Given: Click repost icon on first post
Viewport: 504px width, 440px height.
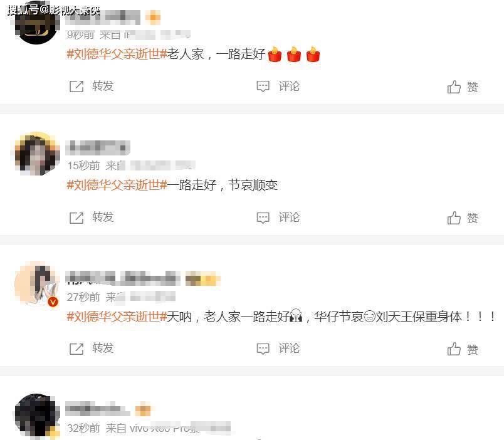Looking at the screenshot, I should tap(76, 86).
